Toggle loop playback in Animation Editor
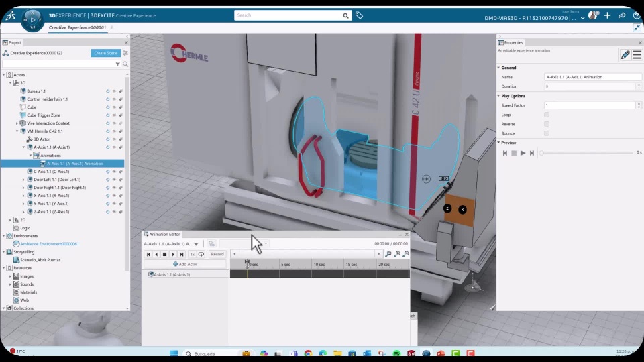The width and height of the screenshot is (644, 362). 201,255
